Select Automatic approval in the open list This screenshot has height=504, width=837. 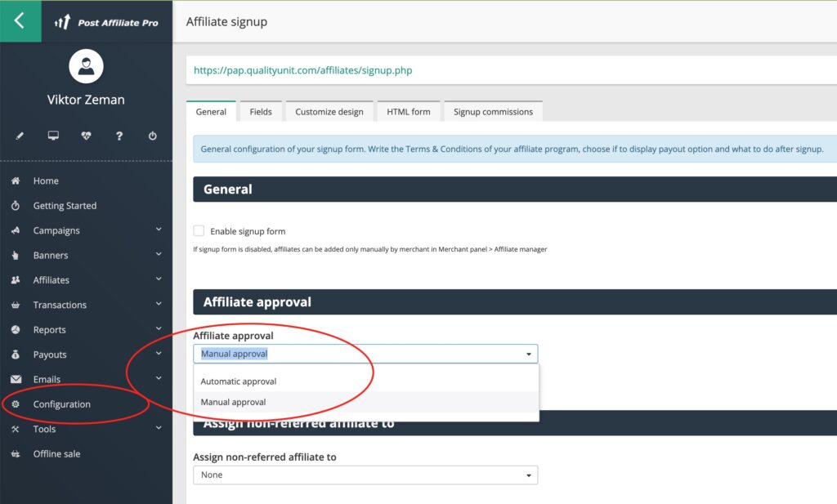click(238, 381)
